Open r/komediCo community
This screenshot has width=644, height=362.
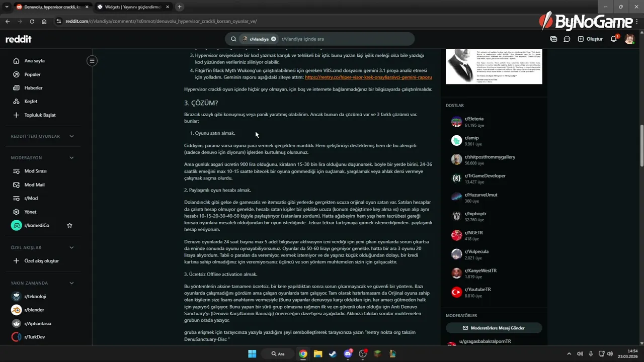click(37, 225)
